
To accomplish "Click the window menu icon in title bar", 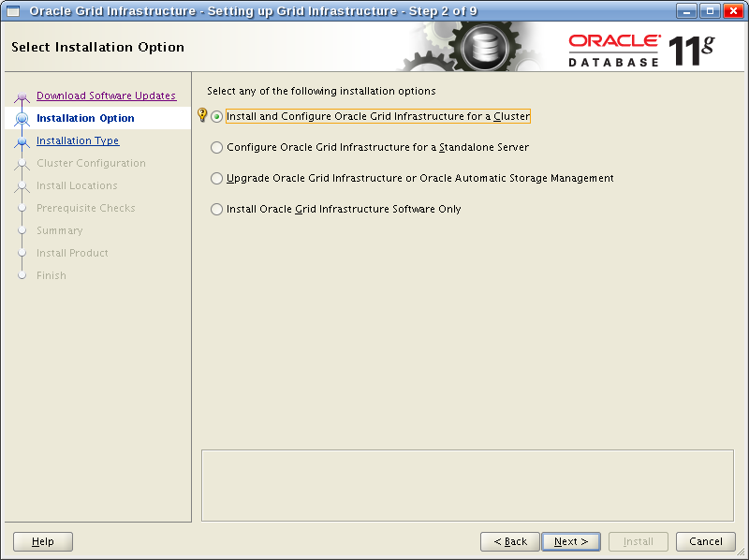I will tap(13, 11).
